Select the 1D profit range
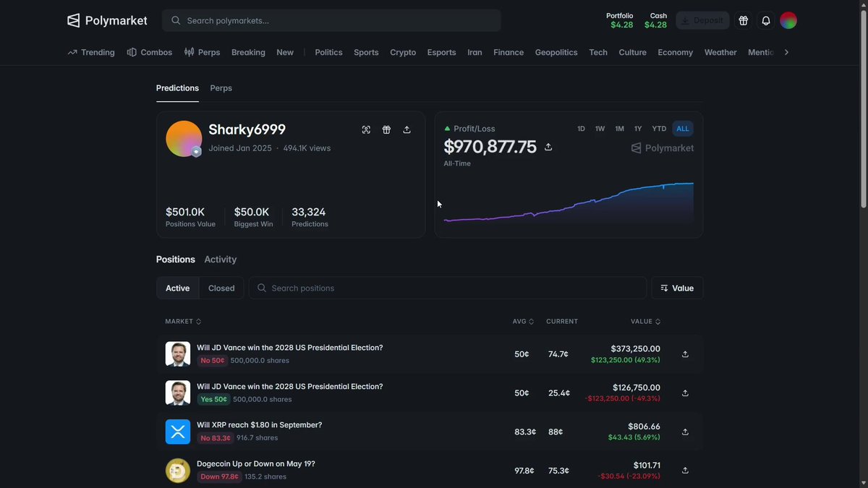 (581, 129)
